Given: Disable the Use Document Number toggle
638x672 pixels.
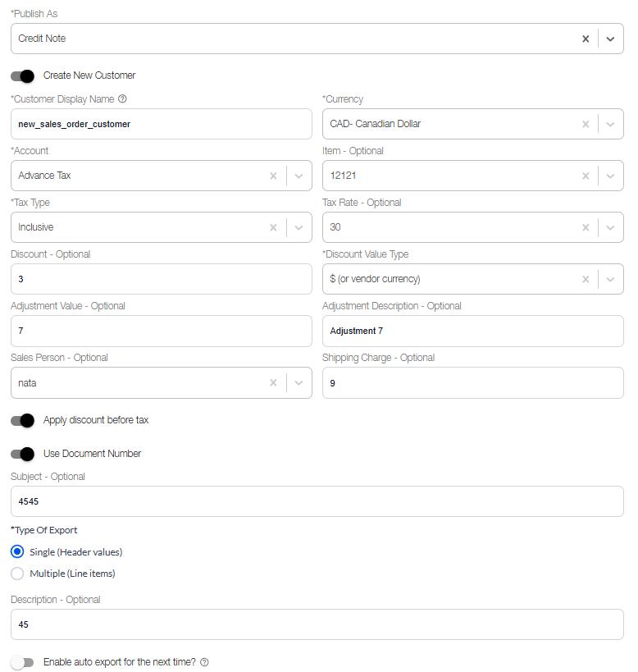Looking at the screenshot, I should click(22, 454).
